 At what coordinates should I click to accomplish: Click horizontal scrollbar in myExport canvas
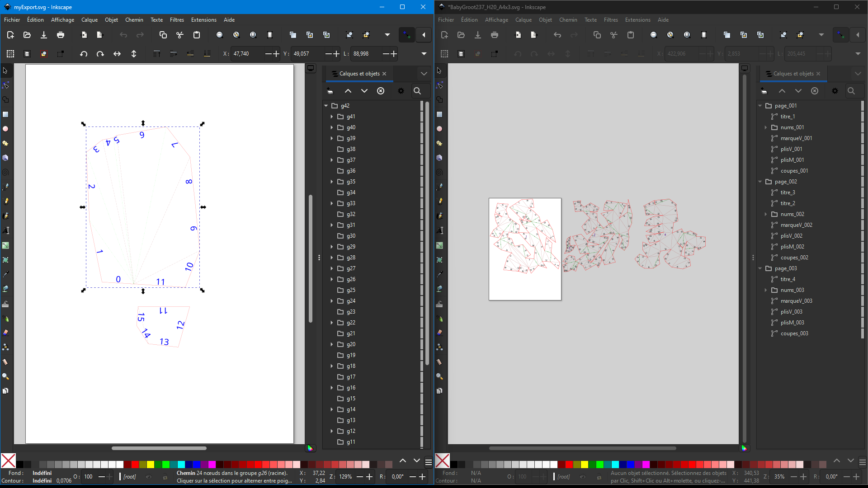point(159,448)
